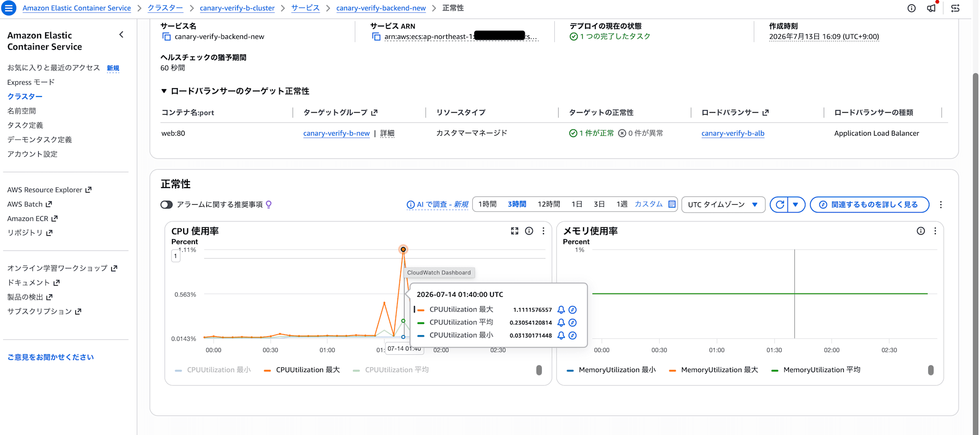Toggle MemoryUtilization 平均 legend series

click(816, 370)
